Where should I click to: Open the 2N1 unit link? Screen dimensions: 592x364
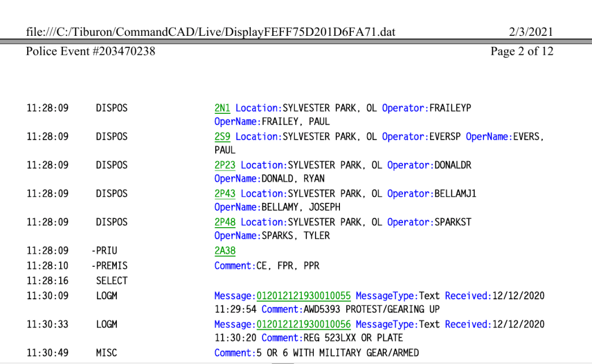point(222,108)
